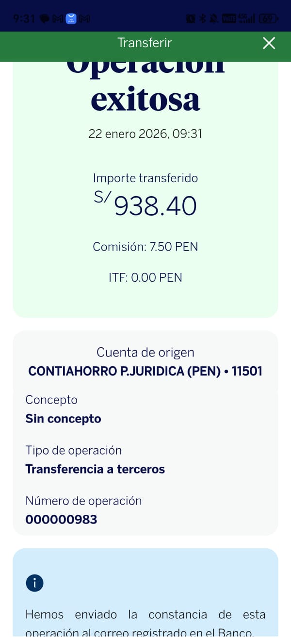Tap the ITF: 0.00 PEN line
This screenshot has width=291, height=644.
[x=145, y=278]
